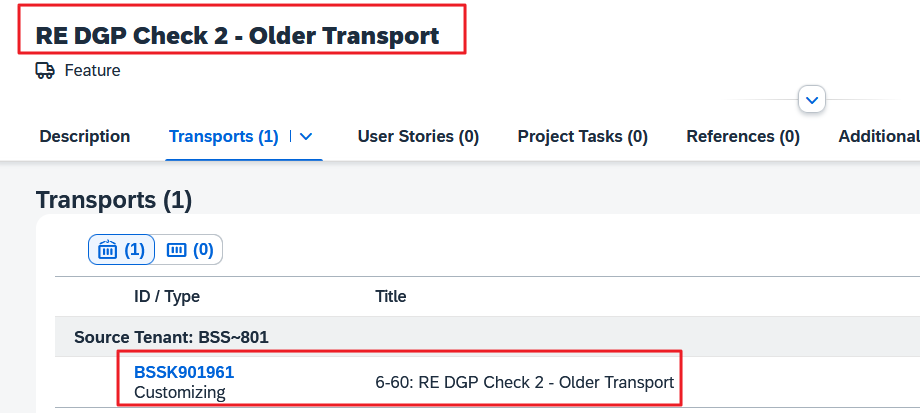Open the Description tab
920x413 pixels.
(x=85, y=136)
